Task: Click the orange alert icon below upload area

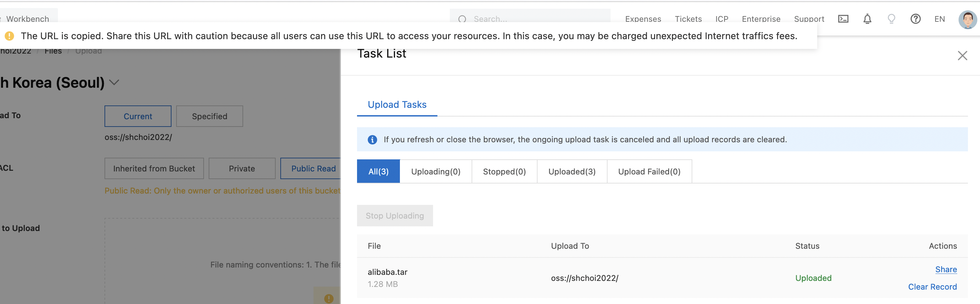Action: tap(329, 298)
